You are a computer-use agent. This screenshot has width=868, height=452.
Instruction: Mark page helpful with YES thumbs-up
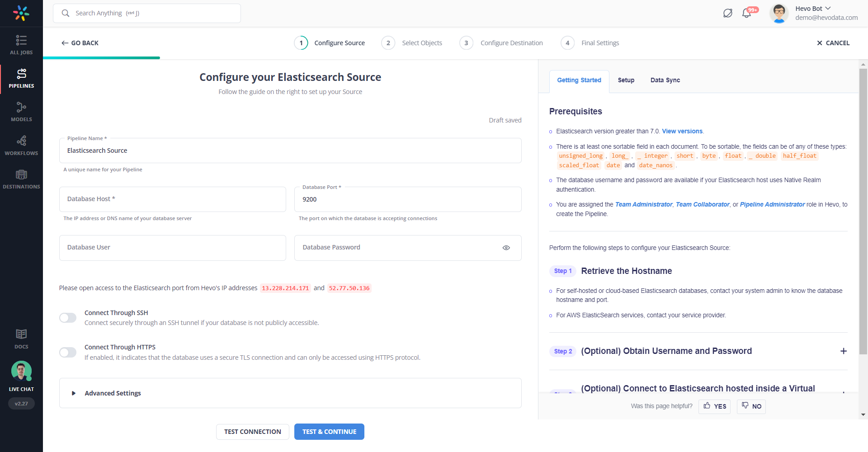pos(714,406)
